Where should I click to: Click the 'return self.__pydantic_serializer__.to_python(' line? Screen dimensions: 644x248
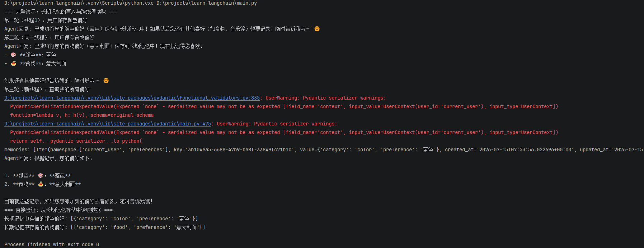pos(76,141)
